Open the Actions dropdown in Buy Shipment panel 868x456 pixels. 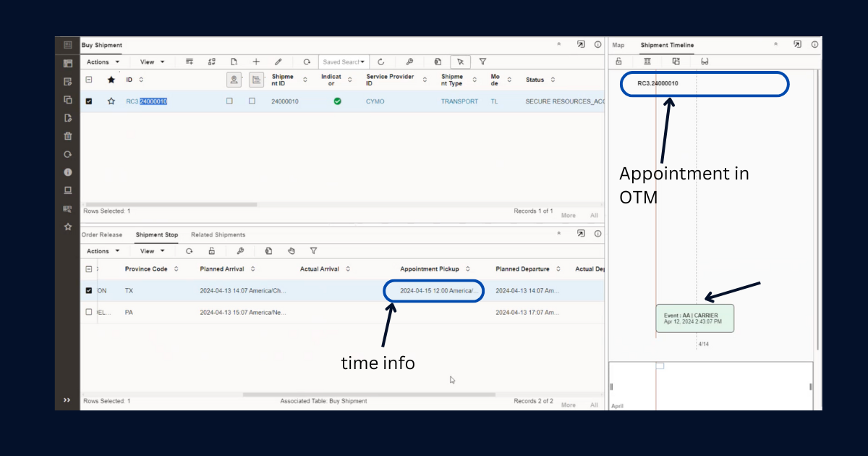click(x=100, y=62)
